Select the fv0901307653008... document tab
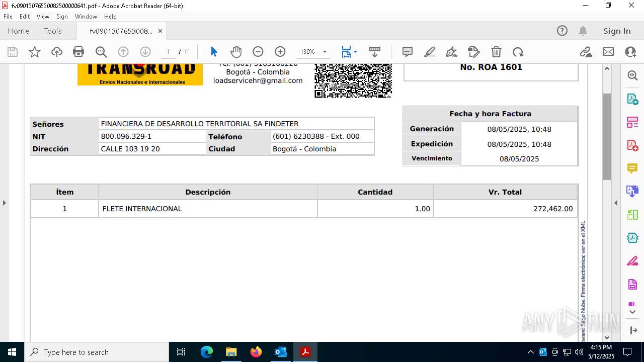The height and width of the screenshot is (362, 644). point(121,31)
